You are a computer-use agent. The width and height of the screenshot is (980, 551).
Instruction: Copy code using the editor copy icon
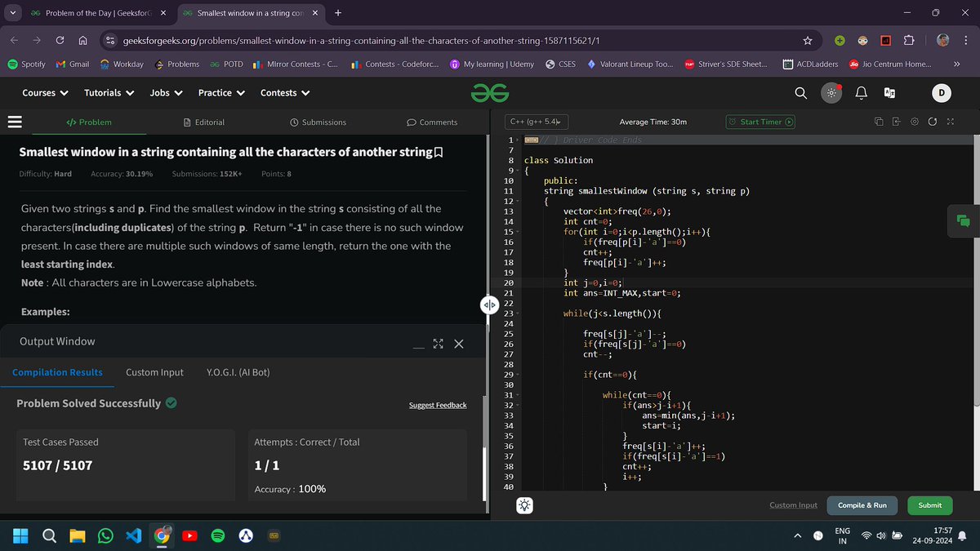pos(879,122)
